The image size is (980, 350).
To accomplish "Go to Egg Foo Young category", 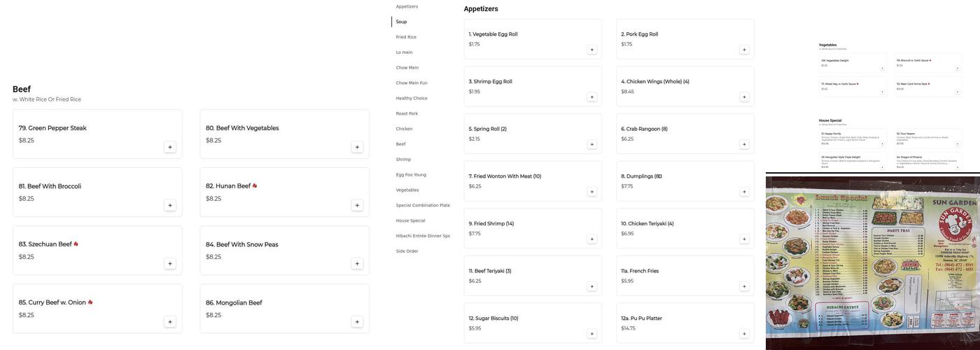I will click(411, 174).
